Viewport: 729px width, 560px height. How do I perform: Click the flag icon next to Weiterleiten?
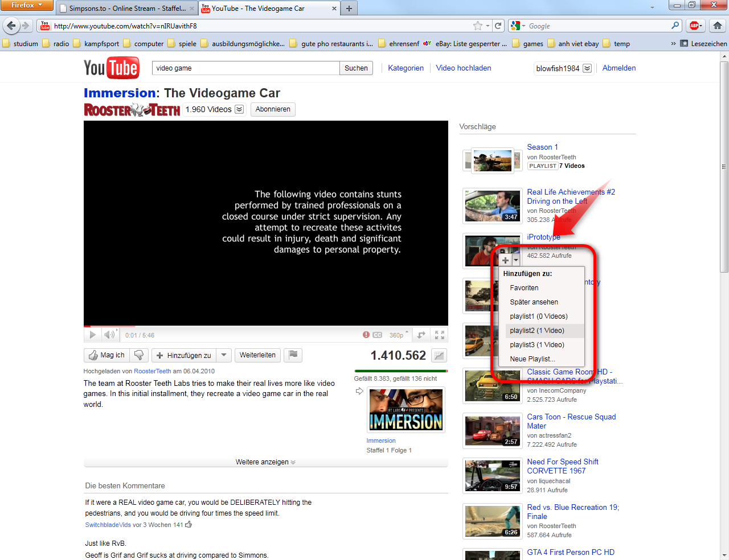(293, 355)
